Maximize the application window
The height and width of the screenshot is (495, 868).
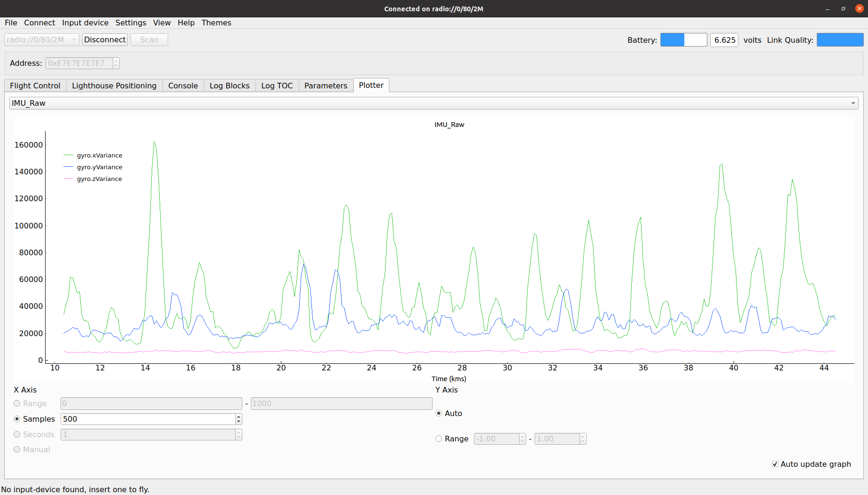click(843, 8)
